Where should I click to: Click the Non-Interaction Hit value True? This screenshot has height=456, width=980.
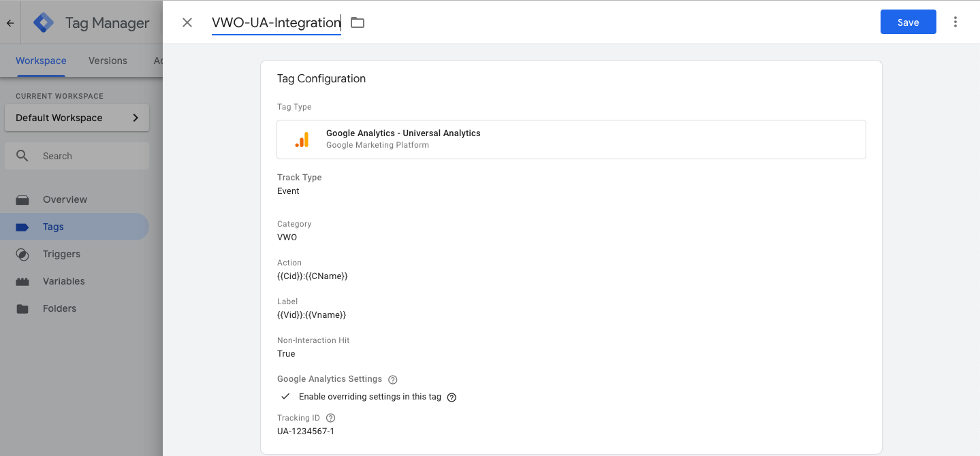coord(286,354)
